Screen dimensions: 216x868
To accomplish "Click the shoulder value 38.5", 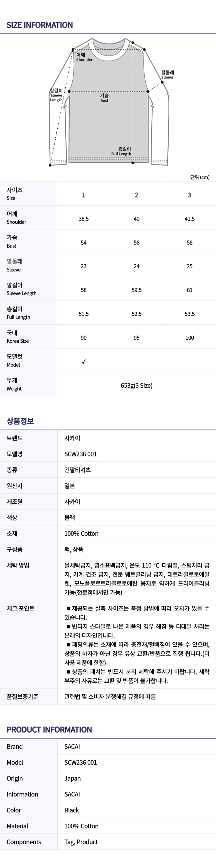I will 84,219.
